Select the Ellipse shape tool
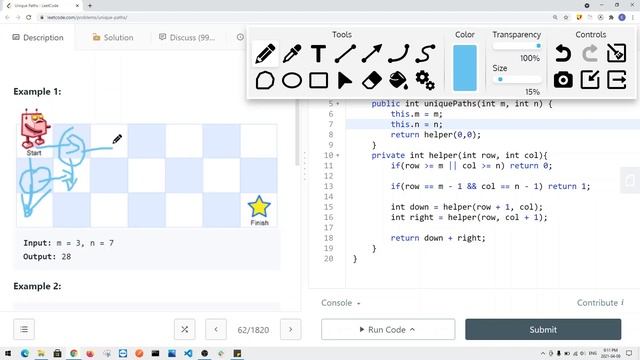 pyautogui.click(x=292, y=80)
